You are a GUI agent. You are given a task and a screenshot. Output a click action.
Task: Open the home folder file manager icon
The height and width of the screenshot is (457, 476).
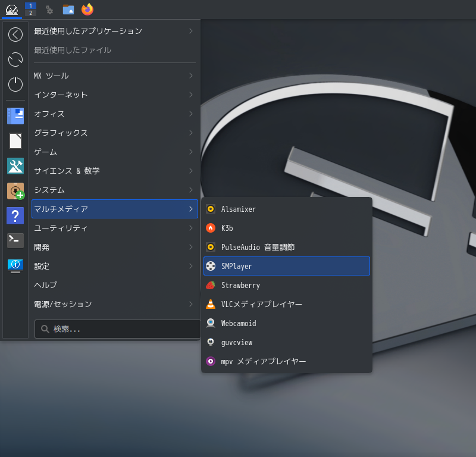[68, 10]
